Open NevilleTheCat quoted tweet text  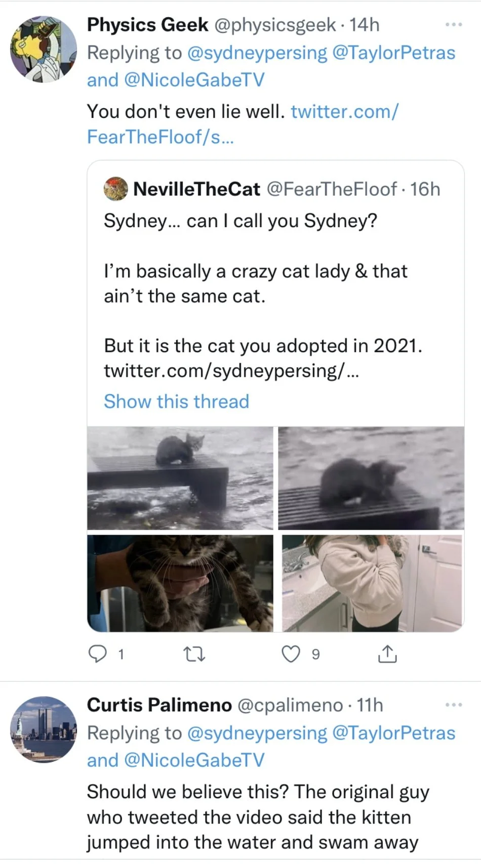[x=263, y=295]
